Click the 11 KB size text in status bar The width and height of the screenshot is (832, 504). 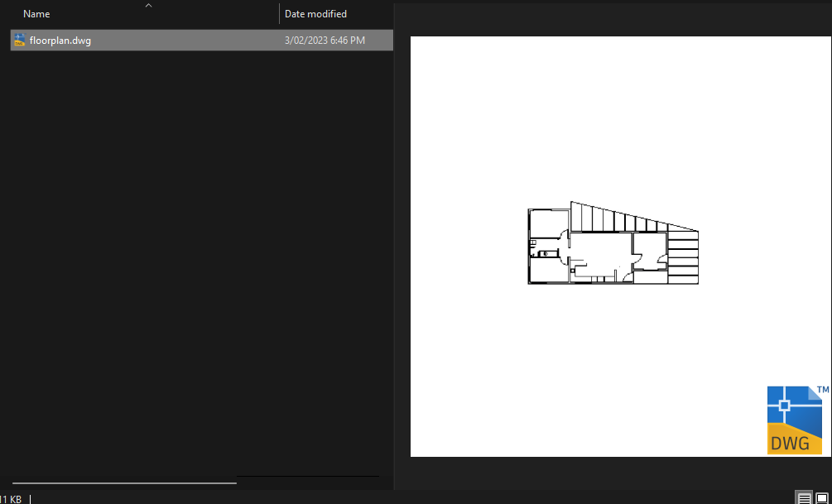11,499
